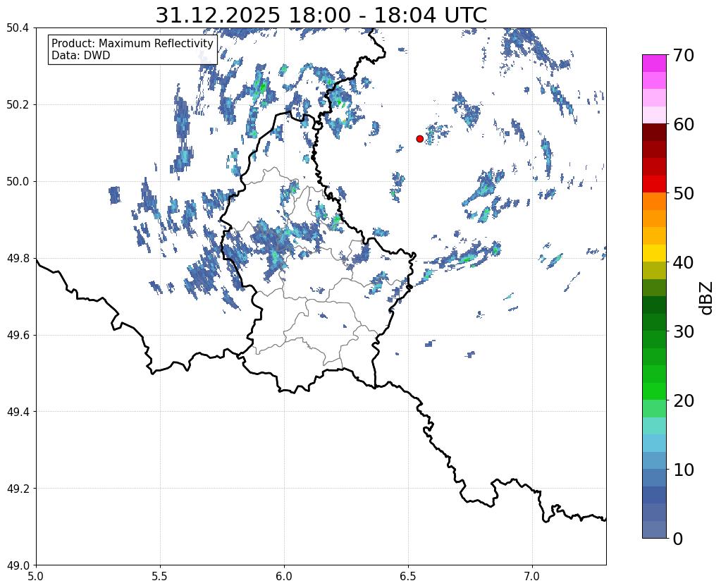Click the 20 tick label on the colorbar
Viewport: 721px width, 588px height.
683,400
